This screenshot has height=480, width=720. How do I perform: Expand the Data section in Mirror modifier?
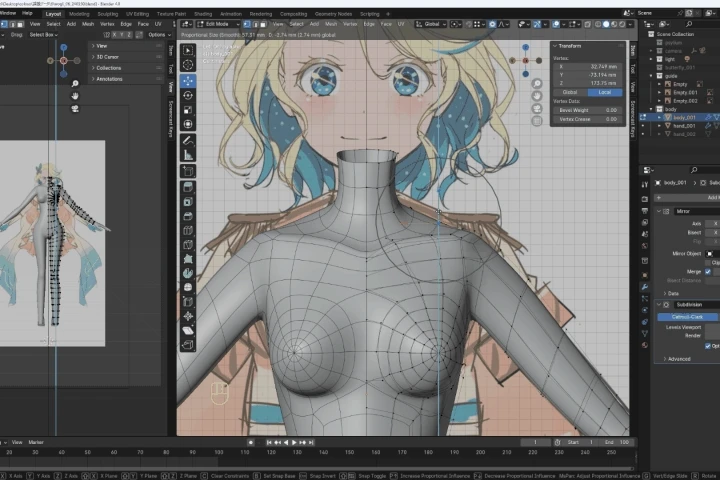(671, 293)
